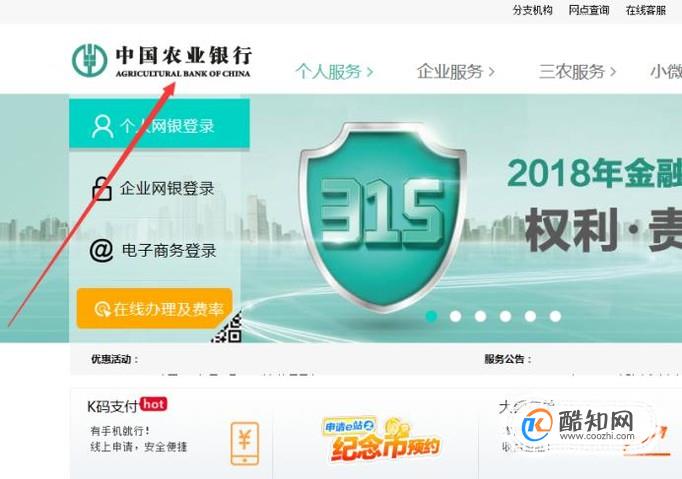Select the first carousel dot
682x479 pixels.
click(431, 316)
